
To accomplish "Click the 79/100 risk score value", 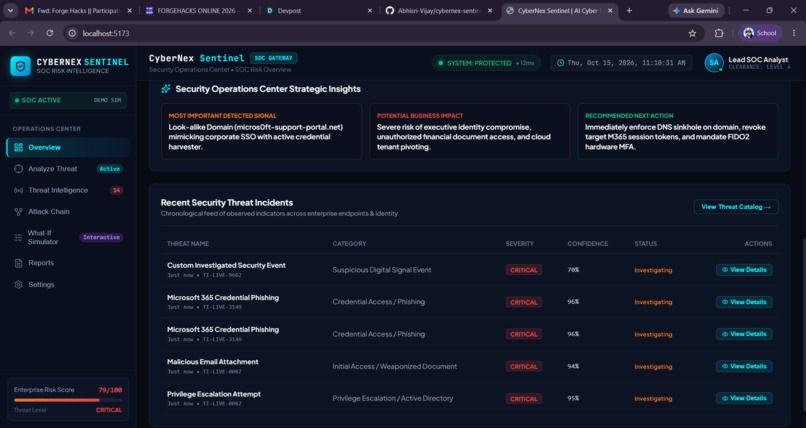I will tap(110, 390).
